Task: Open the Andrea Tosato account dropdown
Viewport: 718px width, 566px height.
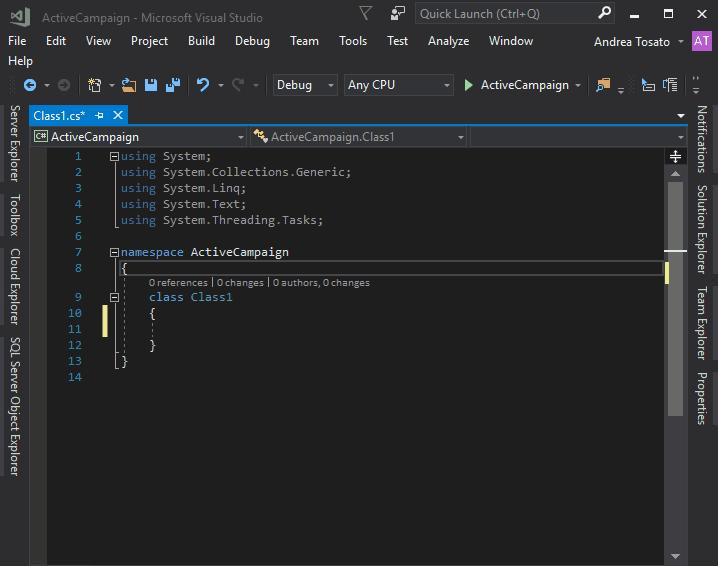Action: (x=639, y=42)
